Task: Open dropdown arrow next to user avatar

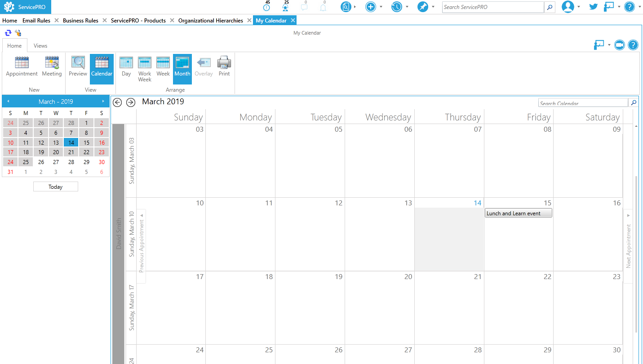Action: coord(579,7)
